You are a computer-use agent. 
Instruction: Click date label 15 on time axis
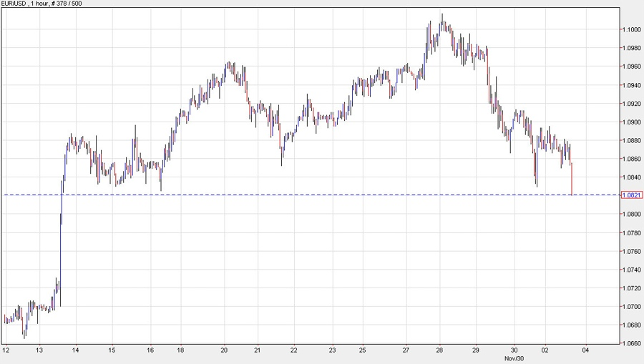(112, 350)
